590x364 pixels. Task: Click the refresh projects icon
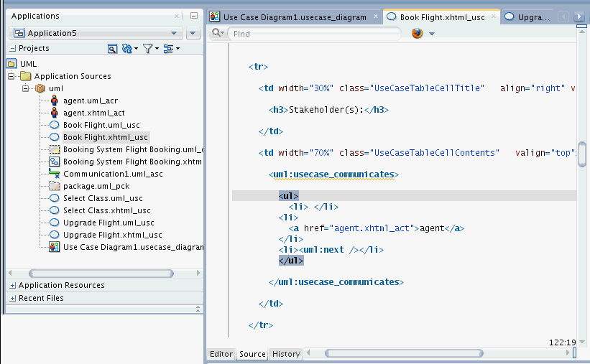[127, 49]
